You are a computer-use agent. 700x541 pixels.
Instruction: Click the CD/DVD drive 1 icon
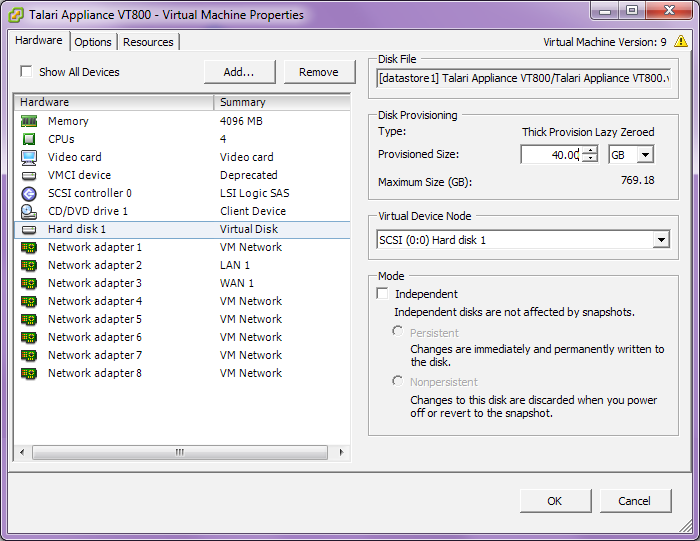tap(29, 212)
